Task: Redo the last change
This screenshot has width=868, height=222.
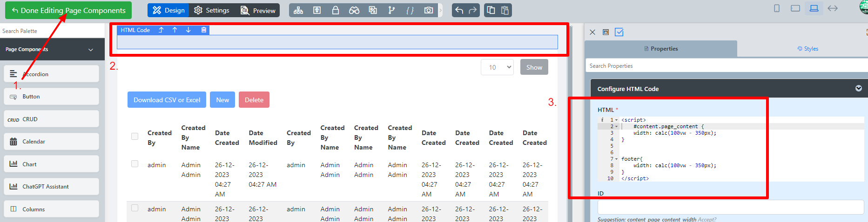Action: click(x=473, y=10)
